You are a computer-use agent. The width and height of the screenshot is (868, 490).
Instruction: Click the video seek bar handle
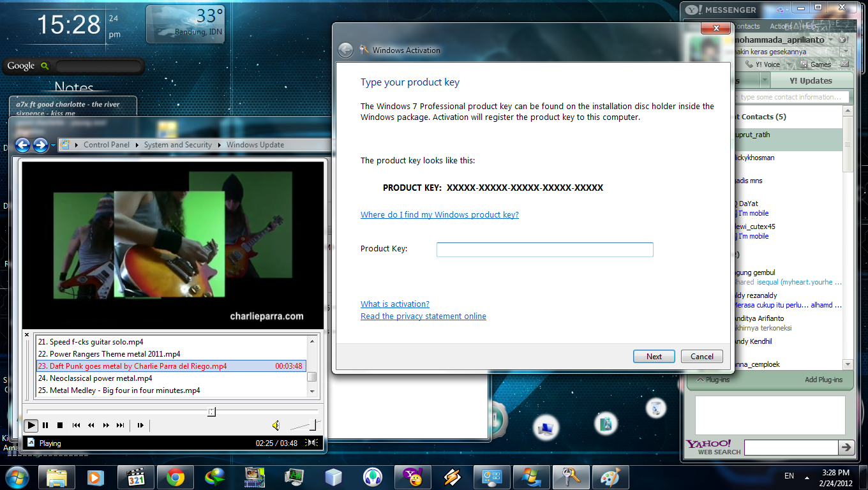tap(211, 412)
